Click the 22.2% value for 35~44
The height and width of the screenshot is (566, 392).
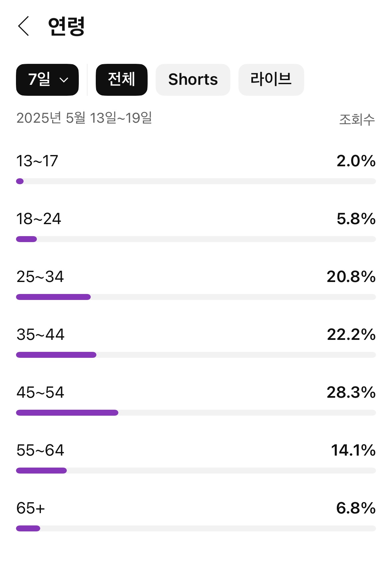(351, 335)
